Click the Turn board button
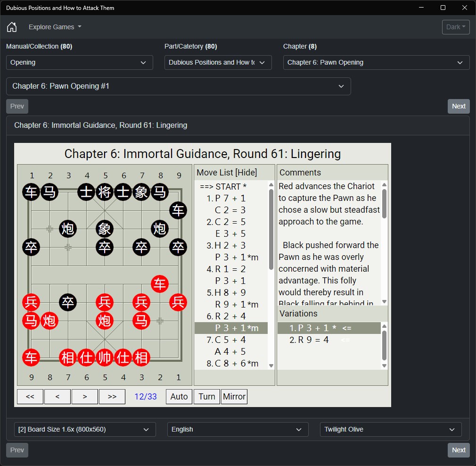This screenshot has width=476, height=466. (x=207, y=397)
